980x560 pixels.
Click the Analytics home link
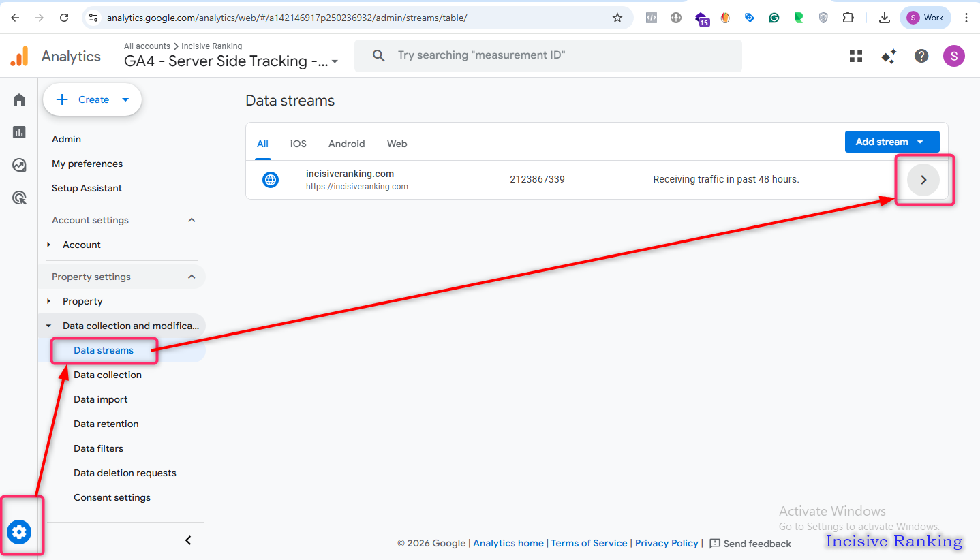click(x=508, y=543)
